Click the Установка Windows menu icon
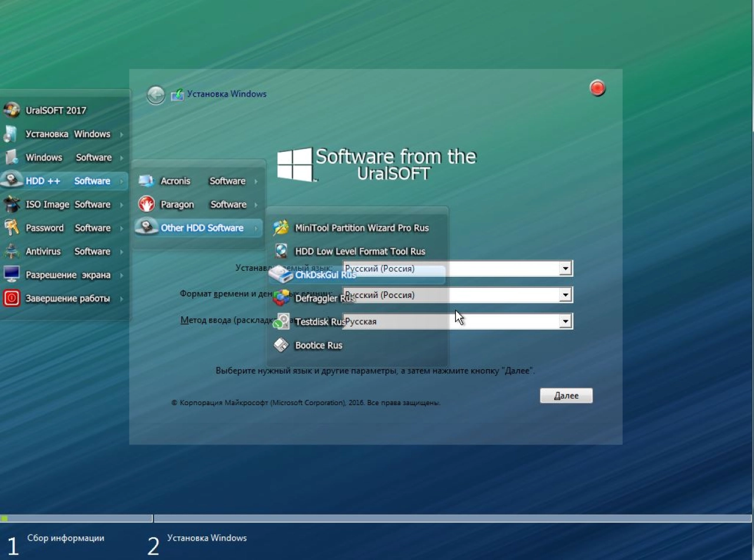Screen dimensions: 754x560 pyautogui.click(x=11, y=134)
